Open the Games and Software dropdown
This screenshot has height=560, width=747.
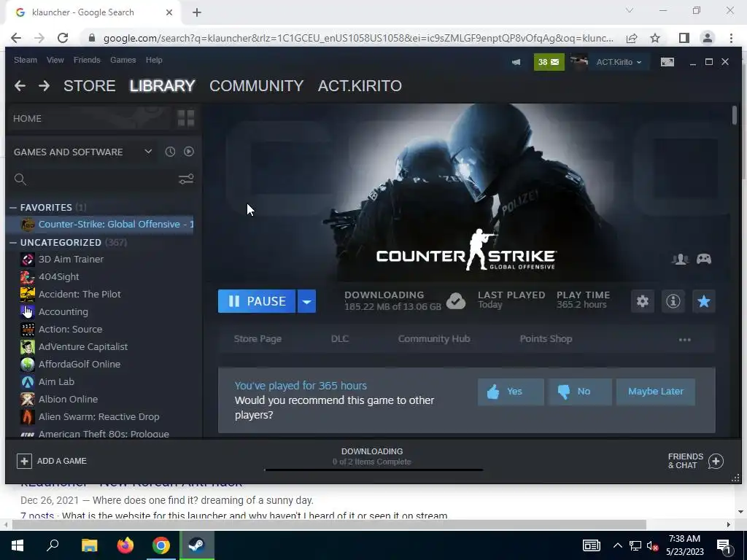pos(148,152)
